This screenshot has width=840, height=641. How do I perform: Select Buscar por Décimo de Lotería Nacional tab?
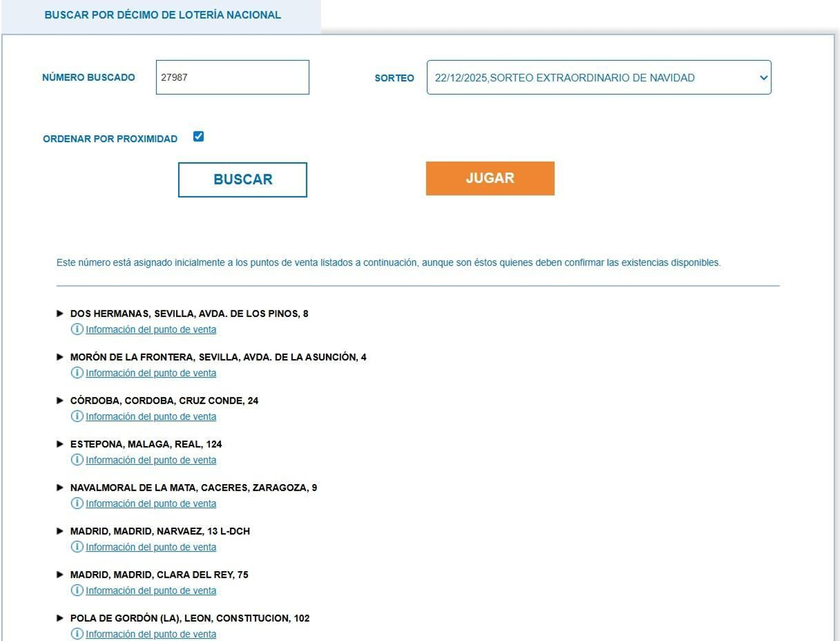tap(162, 15)
